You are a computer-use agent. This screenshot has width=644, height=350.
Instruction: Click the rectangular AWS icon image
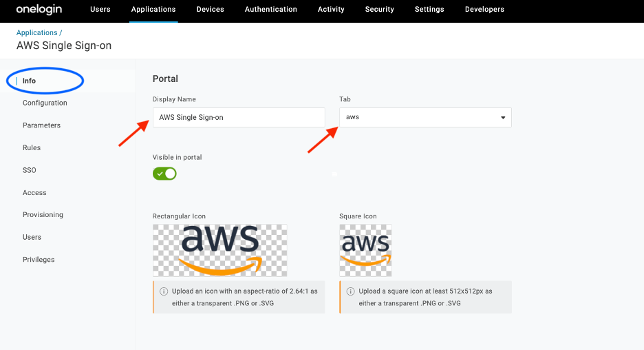[219, 250]
